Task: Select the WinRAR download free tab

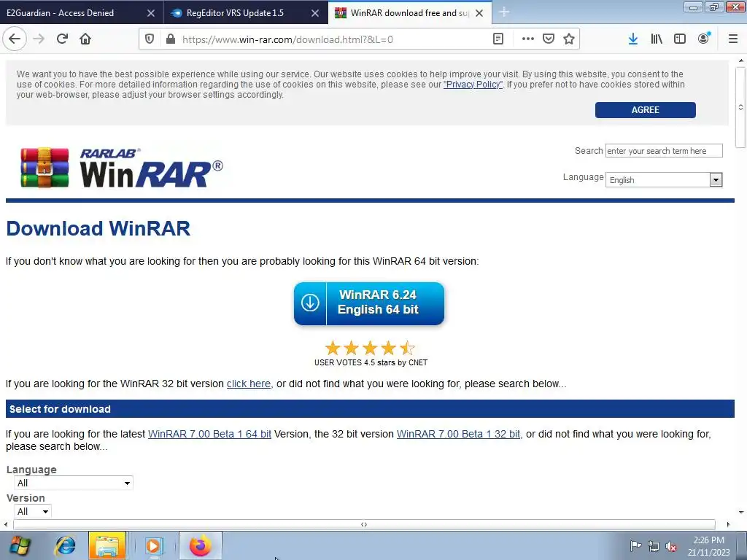Action: click(410, 12)
